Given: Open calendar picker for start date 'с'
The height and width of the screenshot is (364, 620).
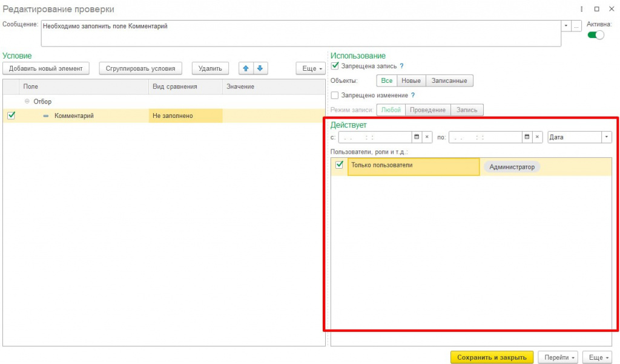Looking at the screenshot, I should pyautogui.click(x=417, y=137).
